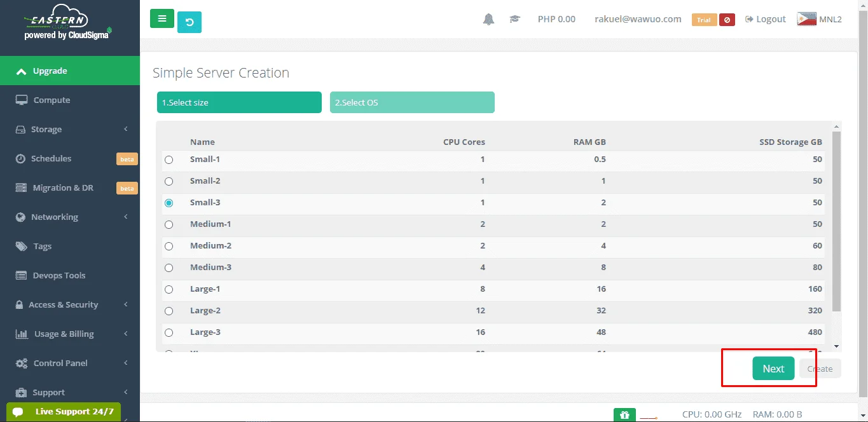Click the Support briefcase icon
The height and width of the screenshot is (422, 868).
22,393
